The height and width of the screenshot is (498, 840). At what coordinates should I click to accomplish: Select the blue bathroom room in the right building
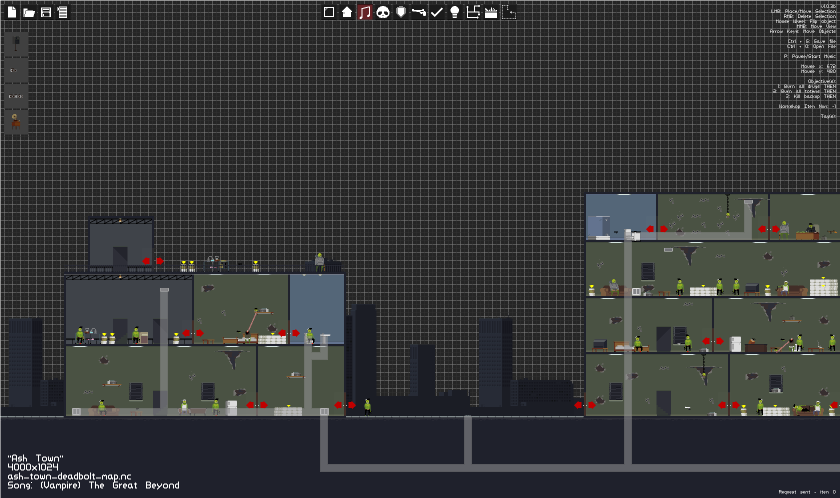tap(621, 217)
